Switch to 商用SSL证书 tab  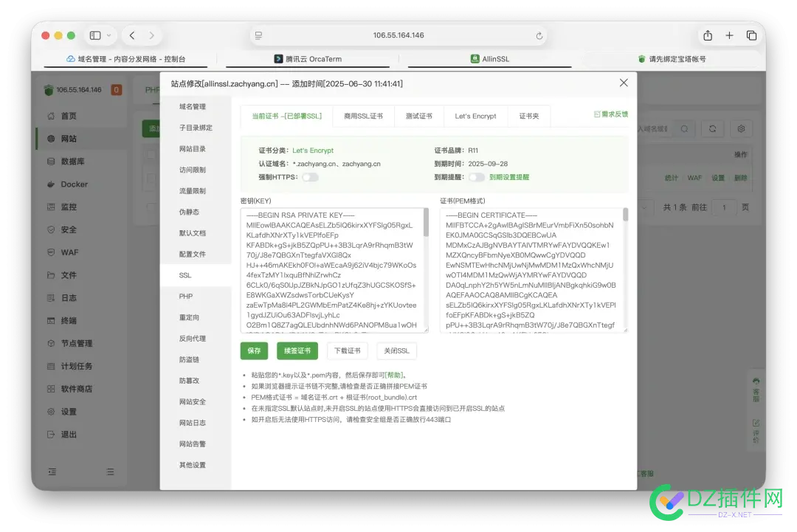(x=363, y=117)
